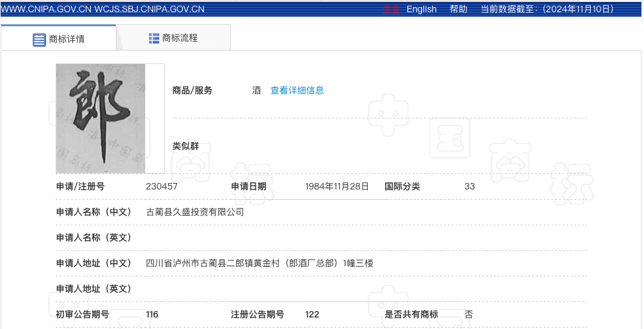Viewport: 644px width, 329px height.
Task: Select preliminary announcement issue 116
Action: point(152,315)
